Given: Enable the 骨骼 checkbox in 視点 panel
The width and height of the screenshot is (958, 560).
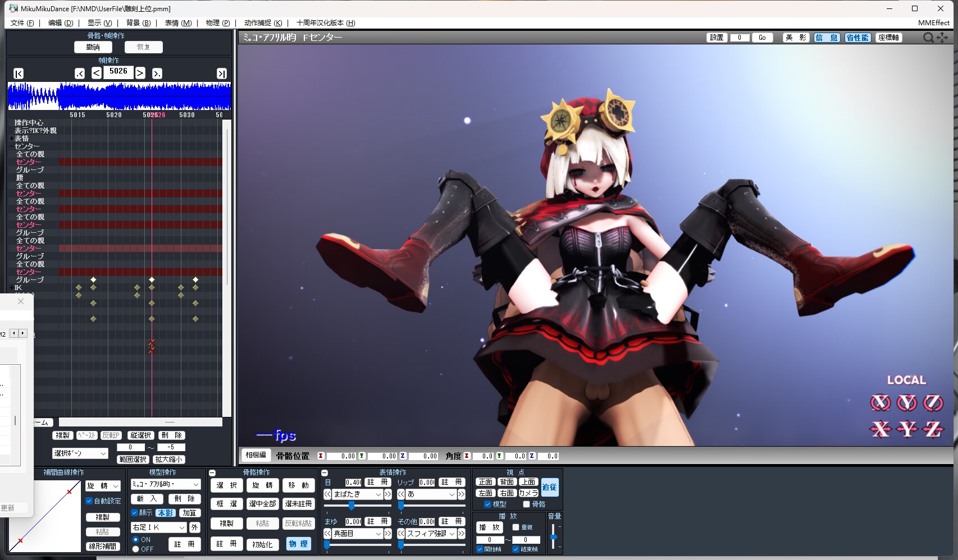Looking at the screenshot, I should pyautogui.click(x=526, y=504).
